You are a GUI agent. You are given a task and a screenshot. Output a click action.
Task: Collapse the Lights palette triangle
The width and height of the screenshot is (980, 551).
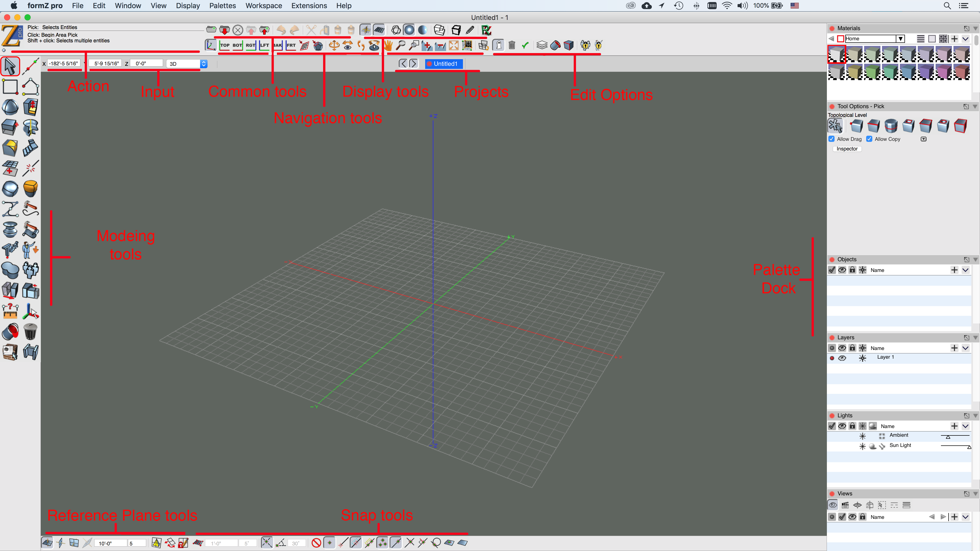[975, 416]
